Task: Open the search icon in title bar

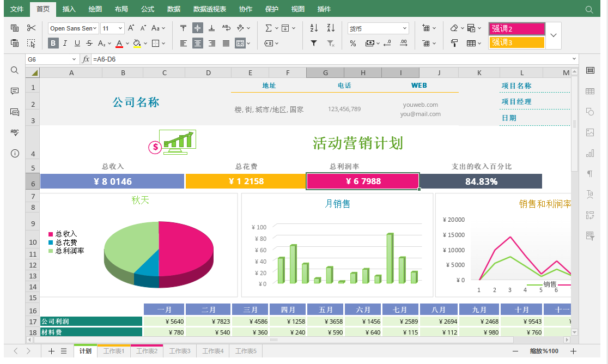Action: [x=589, y=9]
